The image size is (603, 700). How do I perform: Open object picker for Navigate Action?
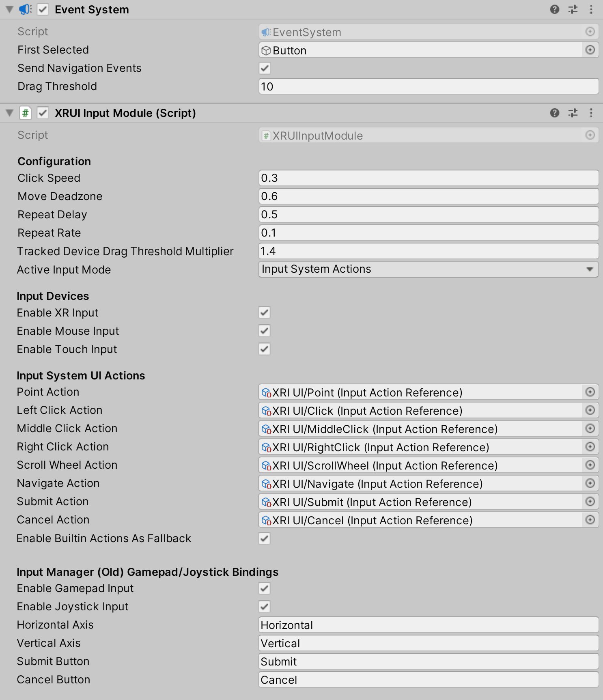[590, 483]
